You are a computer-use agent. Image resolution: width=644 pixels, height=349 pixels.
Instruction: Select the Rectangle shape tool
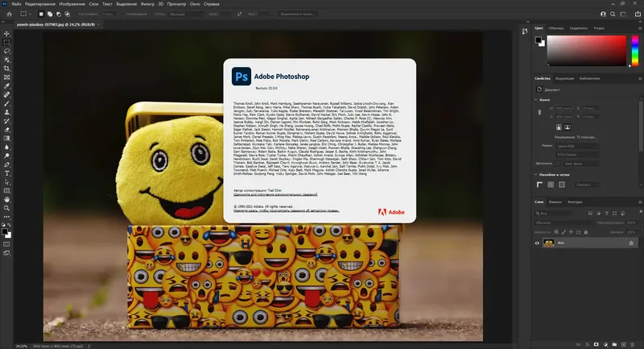[x=6, y=191]
